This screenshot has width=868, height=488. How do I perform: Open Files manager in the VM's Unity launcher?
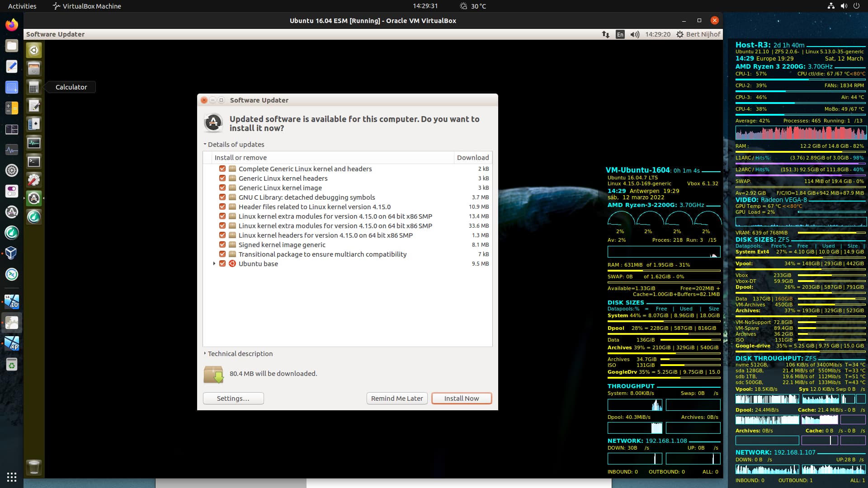pyautogui.click(x=34, y=69)
